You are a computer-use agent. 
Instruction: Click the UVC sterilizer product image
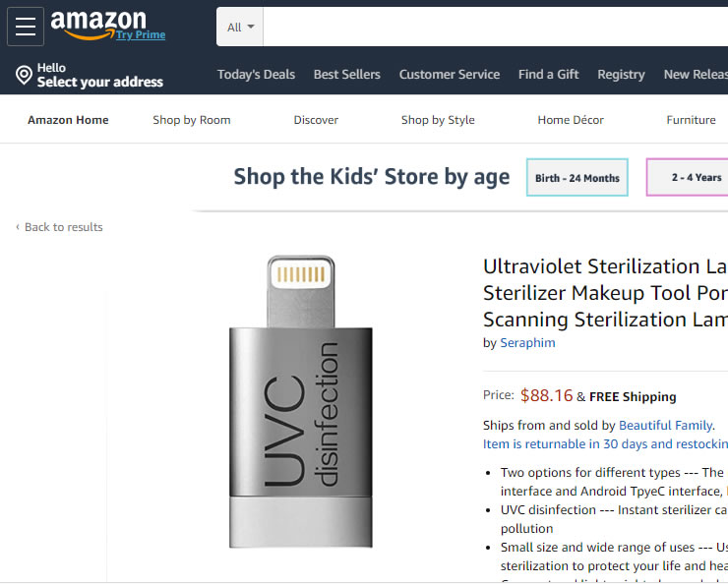(302, 401)
